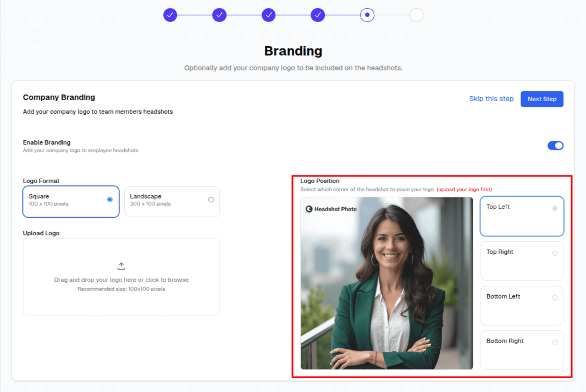Click the upload arrow icon

click(x=121, y=266)
